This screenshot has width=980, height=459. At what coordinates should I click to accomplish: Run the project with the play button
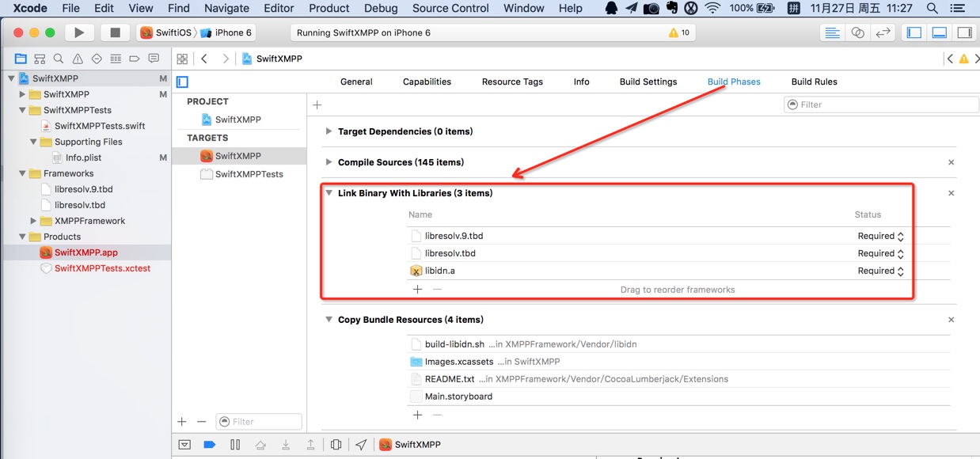point(78,32)
